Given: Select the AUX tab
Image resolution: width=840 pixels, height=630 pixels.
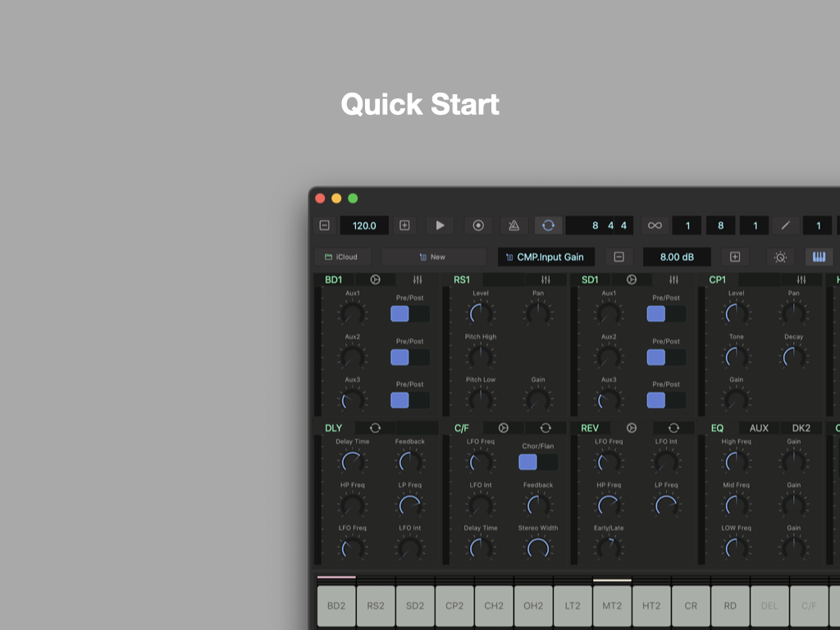Looking at the screenshot, I should tap(759, 428).
